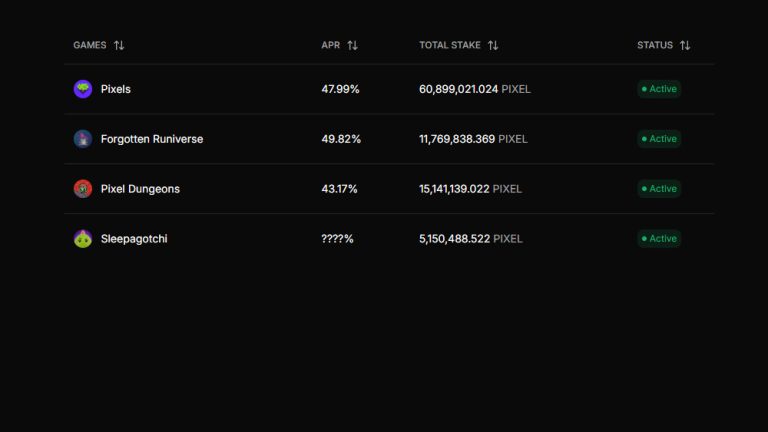Sort table by APR arrows icon

(352, 45)
